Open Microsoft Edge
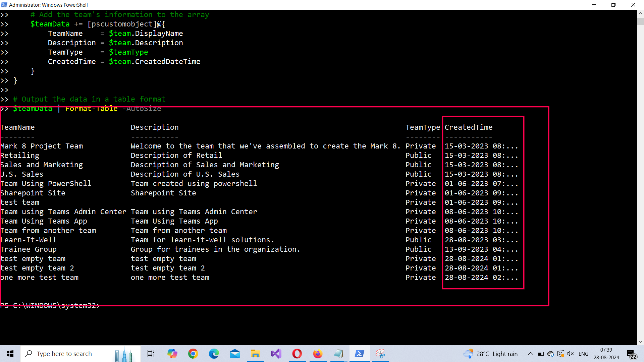This screenshot has width=644, height=362. (214, 354)
